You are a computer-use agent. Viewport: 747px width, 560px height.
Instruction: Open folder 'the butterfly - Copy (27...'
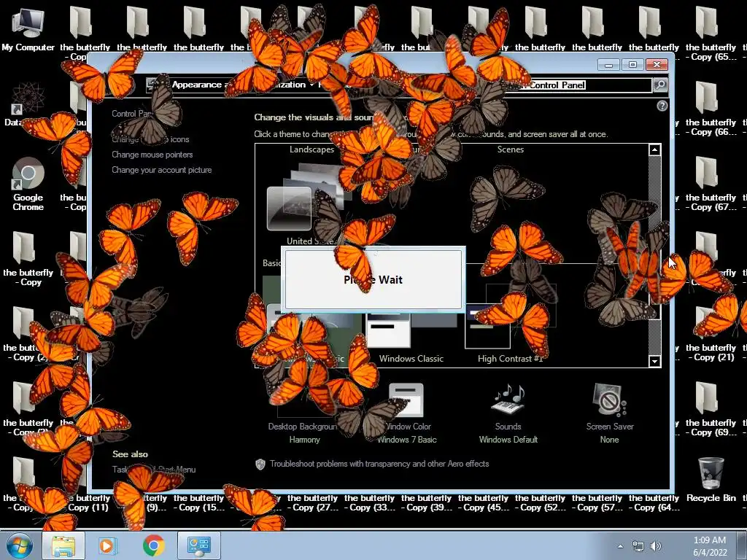(x=312, y=503)
